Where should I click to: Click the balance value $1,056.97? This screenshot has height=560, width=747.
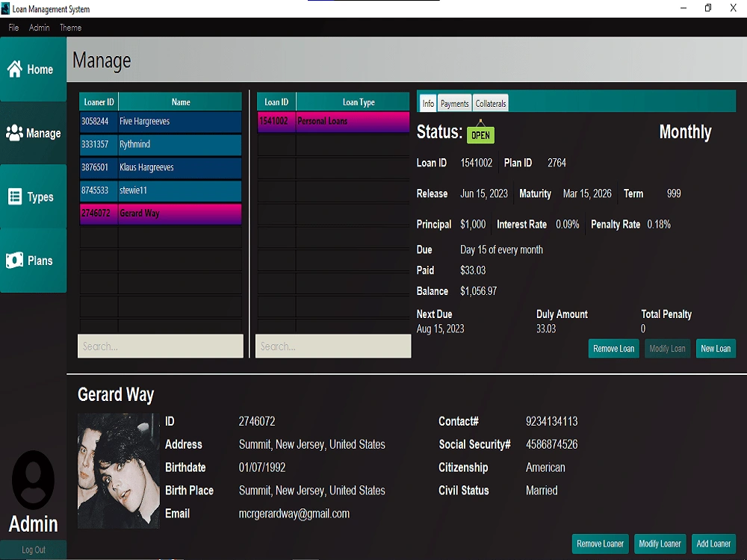[x=478, y=291]
